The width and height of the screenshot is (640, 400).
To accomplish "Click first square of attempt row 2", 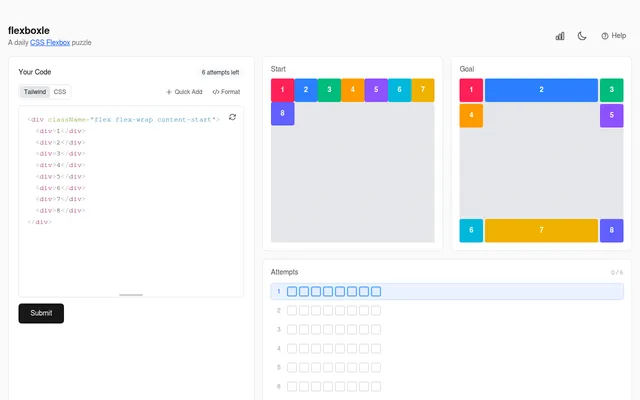I will (292, 311).
